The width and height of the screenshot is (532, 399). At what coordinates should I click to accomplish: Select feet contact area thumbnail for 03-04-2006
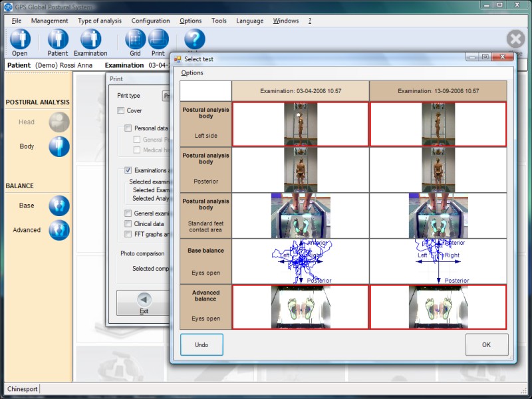(301, 215)
